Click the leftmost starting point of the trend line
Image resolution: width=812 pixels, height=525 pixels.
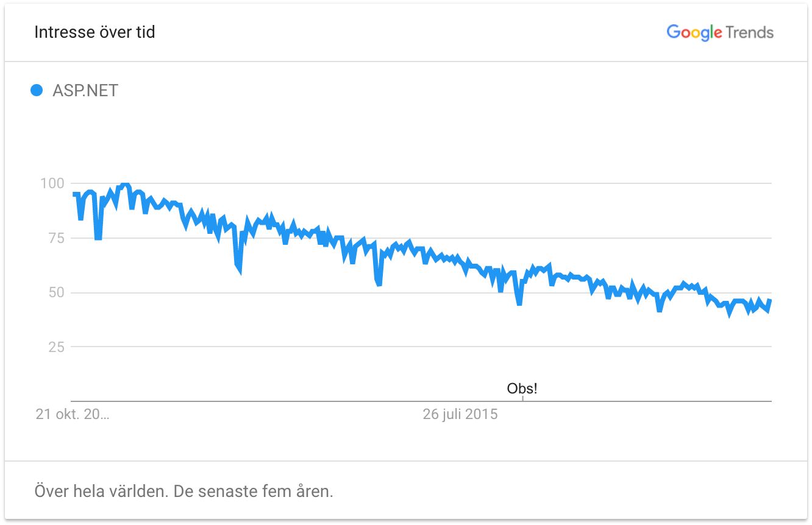[x=74, y=194]
